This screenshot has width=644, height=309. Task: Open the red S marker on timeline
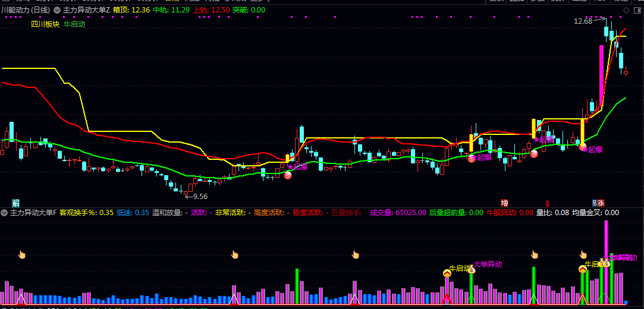click(547, 203)
